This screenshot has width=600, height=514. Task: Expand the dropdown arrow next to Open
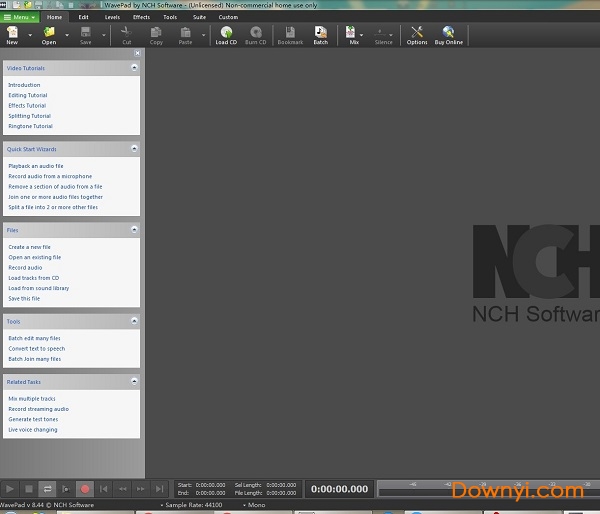point(65,36)
